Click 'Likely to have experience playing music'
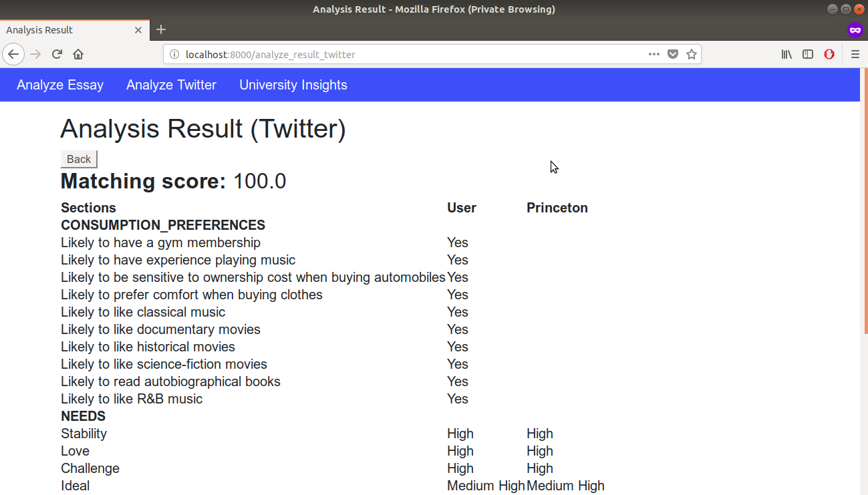Image resolution: width=868 pixels, height=495 pixels. coord(178,260)
